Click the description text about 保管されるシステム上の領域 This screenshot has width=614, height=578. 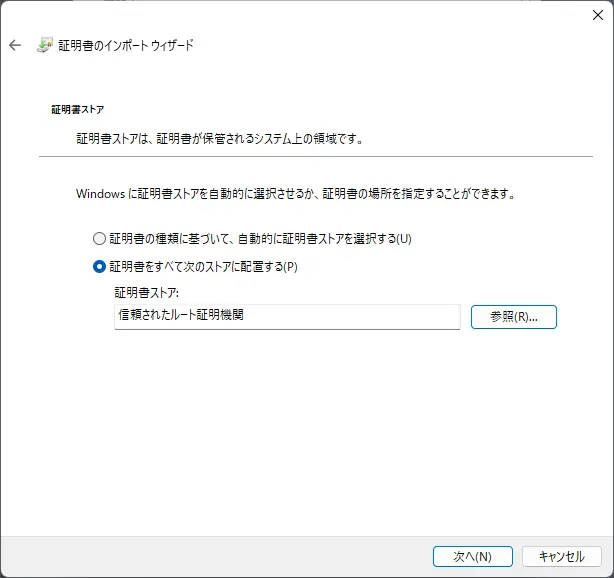[219, 139]
